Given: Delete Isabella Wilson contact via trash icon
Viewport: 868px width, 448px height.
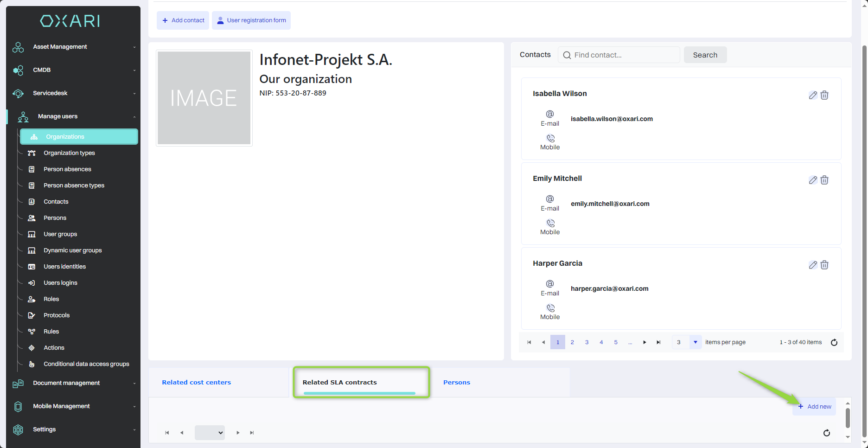Looking at the screenshot, I should 824,95.
